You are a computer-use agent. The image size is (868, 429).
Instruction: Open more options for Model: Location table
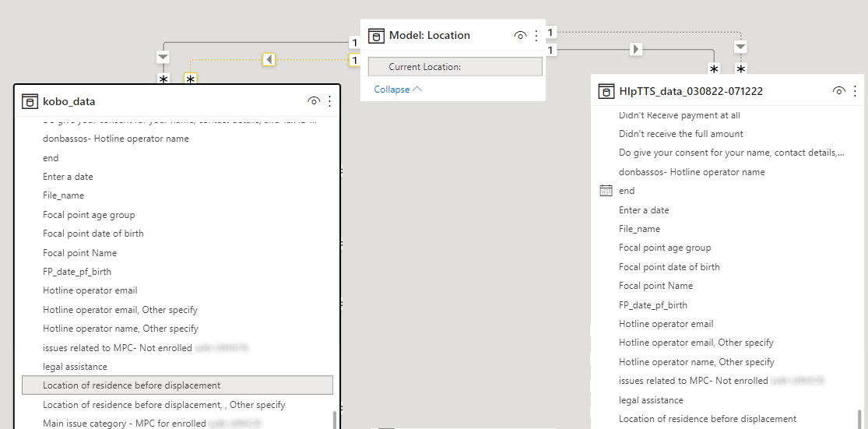536,36
